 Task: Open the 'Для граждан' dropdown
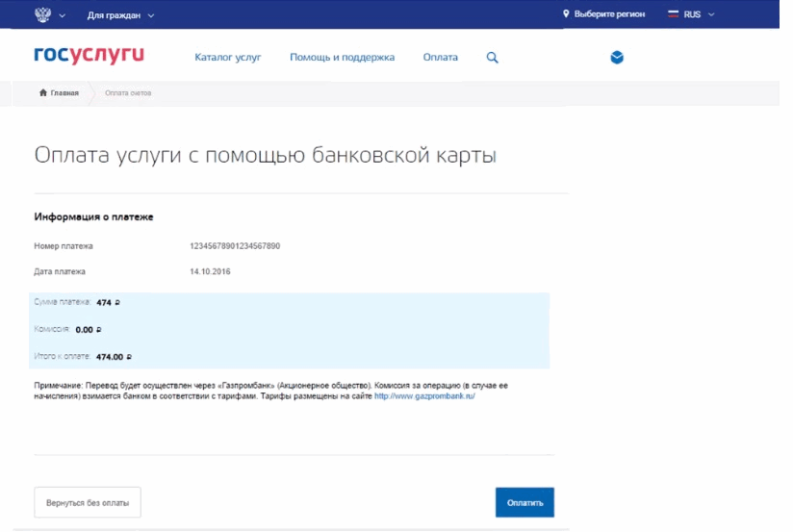pyautogui.click(x=120, y=15)
